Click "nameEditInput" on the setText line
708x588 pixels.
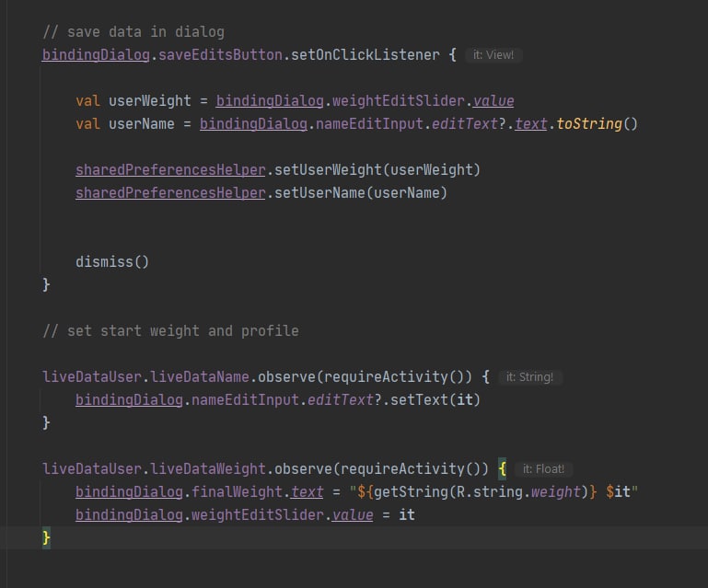click(245, 400)
